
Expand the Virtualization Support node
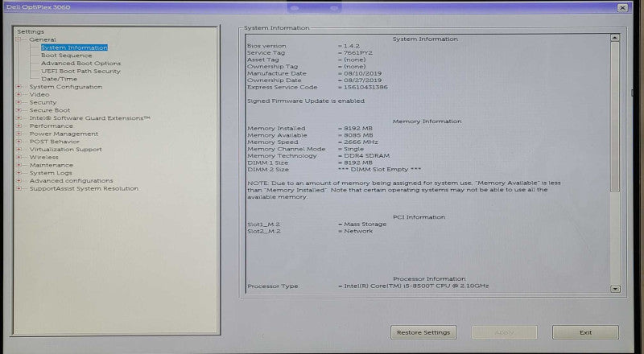coord(19,149)
